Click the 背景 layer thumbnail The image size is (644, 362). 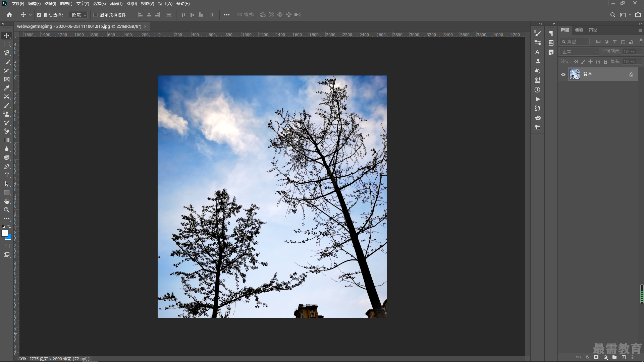point(575,74)
